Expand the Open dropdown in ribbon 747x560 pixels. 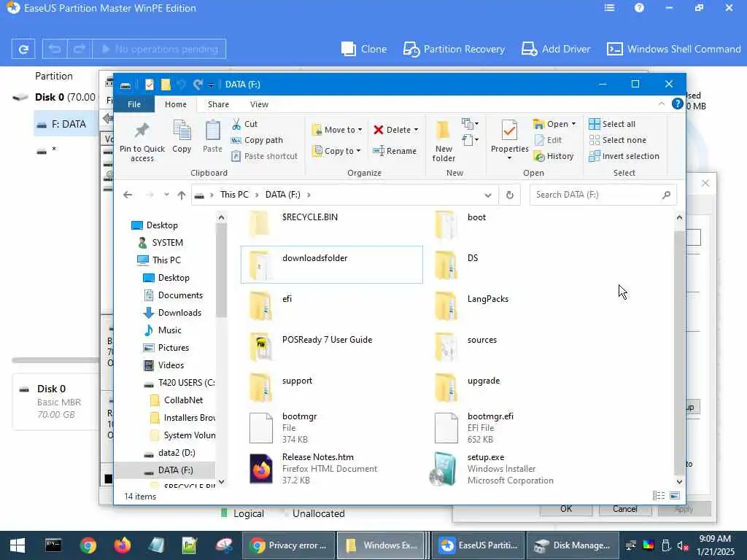(573, 124)
